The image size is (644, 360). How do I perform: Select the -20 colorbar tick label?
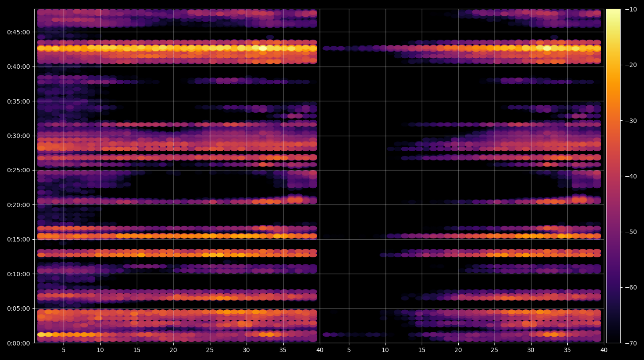click(x=631, y=65)
